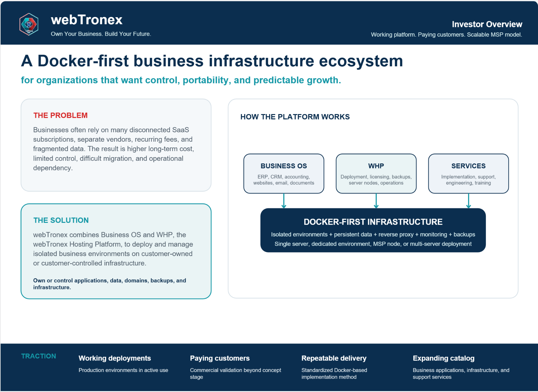Click the red "THE PROBLEM" heading
This screenshot has width=538, height=392.
(x=60, y=115)
